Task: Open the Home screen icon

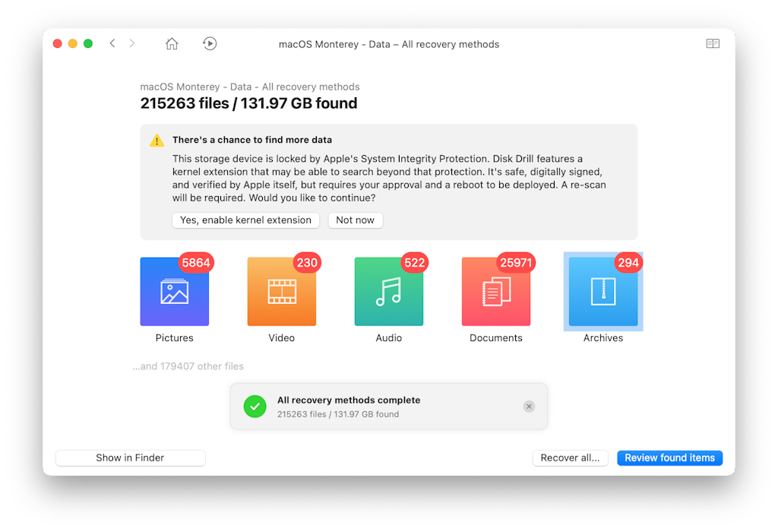Action: [x=172, y=43]
